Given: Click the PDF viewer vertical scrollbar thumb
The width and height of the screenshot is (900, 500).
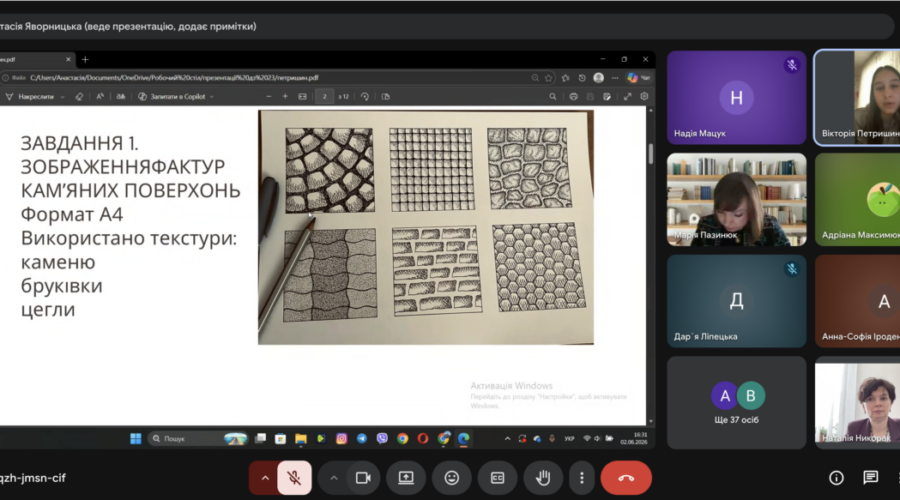Looking at the screenshot, I should coord(650,153).
